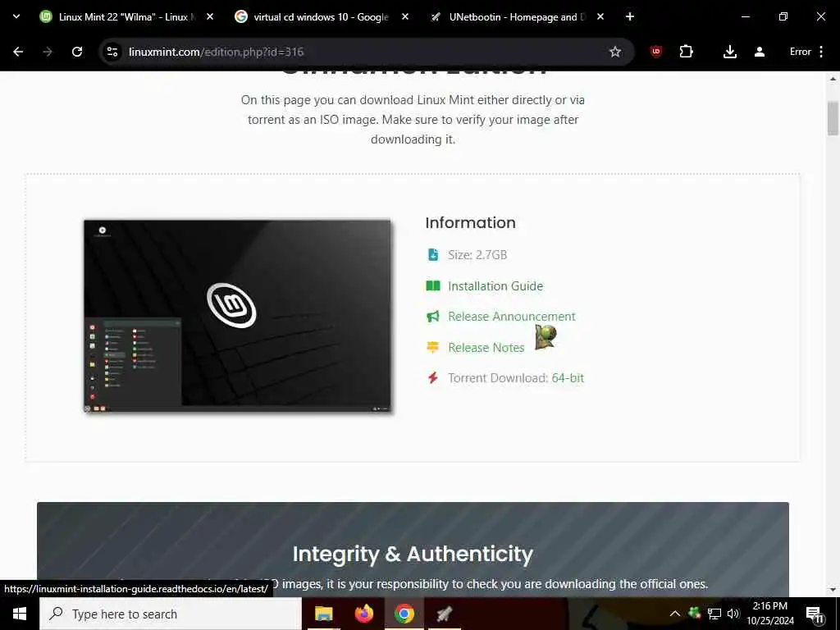Bookmark this page with the star icon
The image size is (840, 630).
(615, 52)
